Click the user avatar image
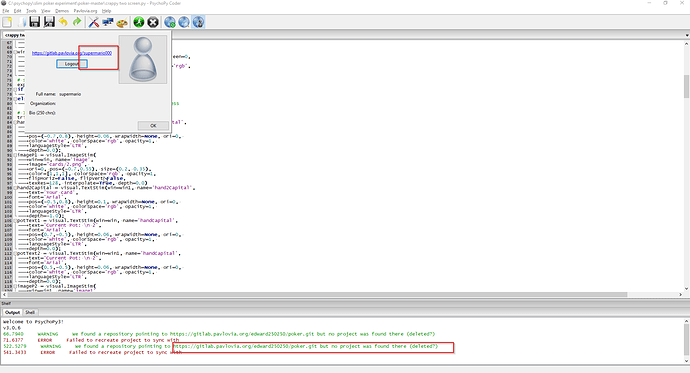This screenshot has width=690, height=373. [x=143, y=59]
